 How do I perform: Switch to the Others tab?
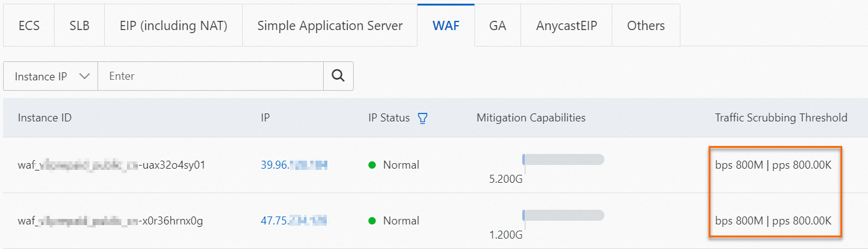646,26
